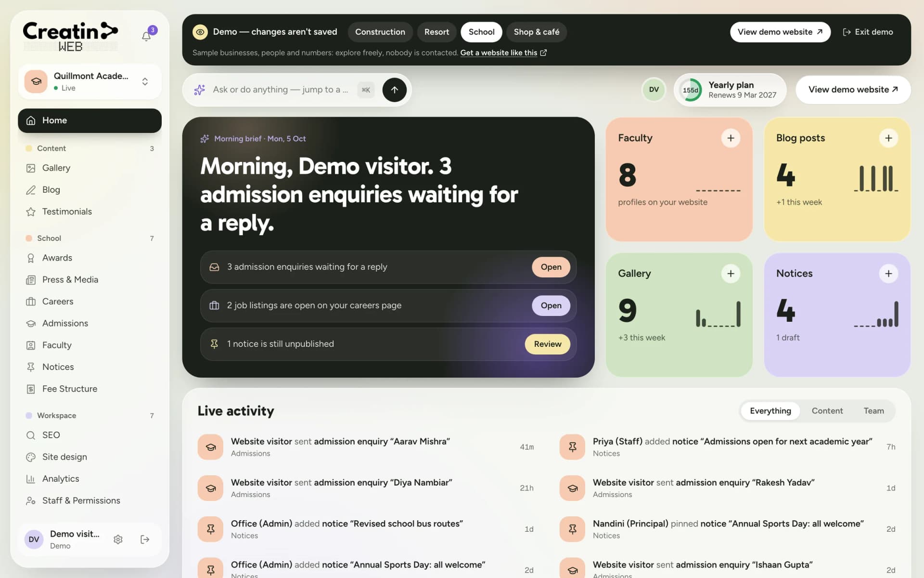Viewport: 924px width, 578px height.
Task: Open Faculty in the sidebar
Action: [x=90, y=345]
